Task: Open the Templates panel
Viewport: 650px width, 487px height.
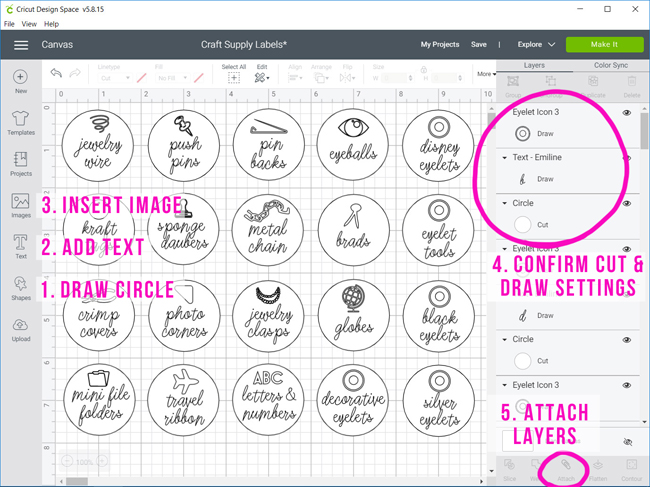Action: click(x=20, y=123)
